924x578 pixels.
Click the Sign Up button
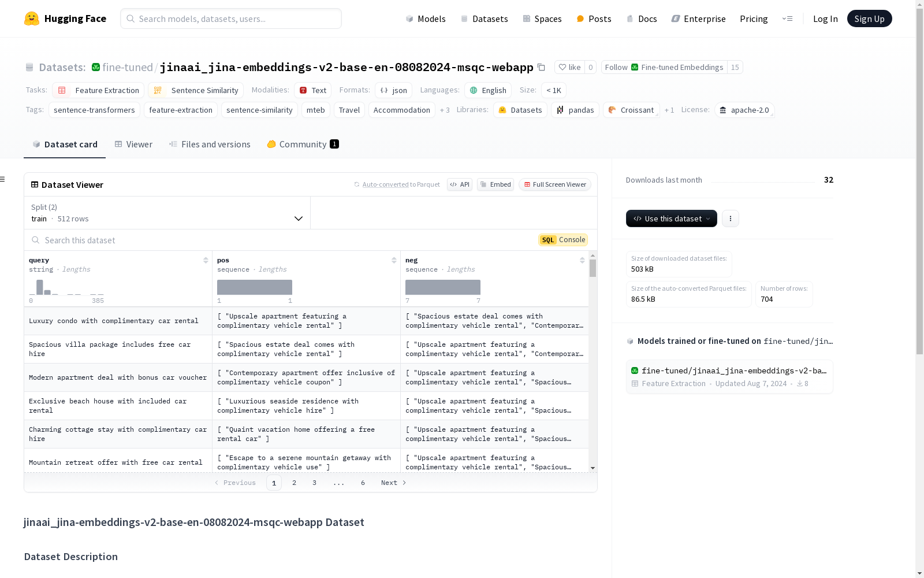pos(869,18)
